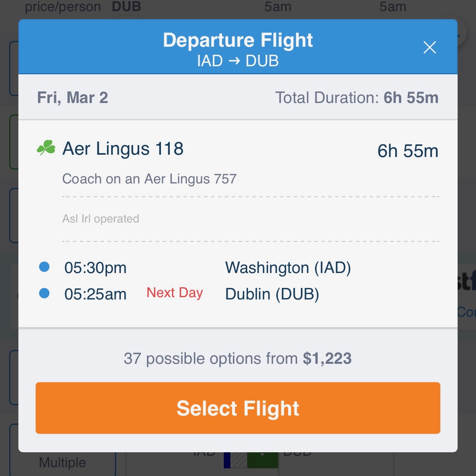Click the 37 possible options price text
The image size is (476, 476).
point(238,358)
